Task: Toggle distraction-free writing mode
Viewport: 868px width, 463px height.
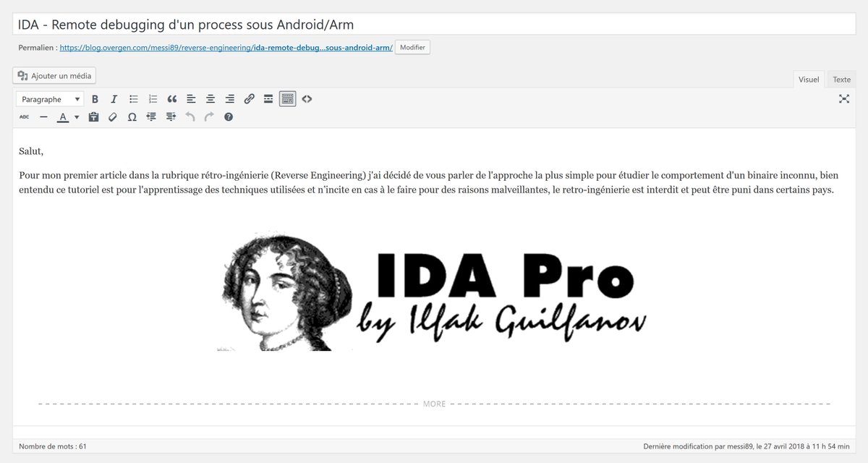Action: tap(843, 99)
